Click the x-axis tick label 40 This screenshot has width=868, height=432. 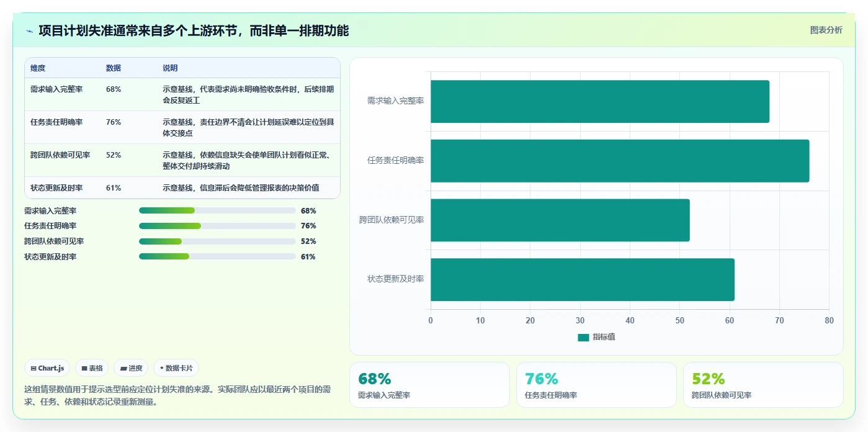630,320
